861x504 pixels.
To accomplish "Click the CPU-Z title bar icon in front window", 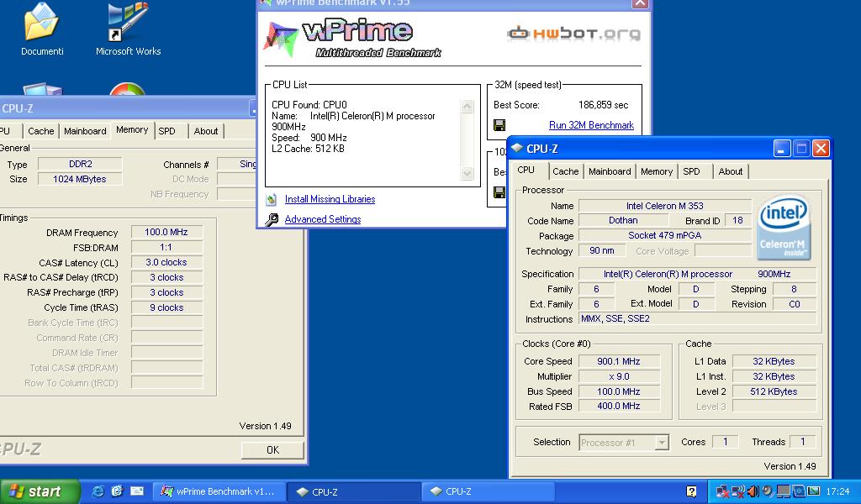I will (x=517, y=149).
